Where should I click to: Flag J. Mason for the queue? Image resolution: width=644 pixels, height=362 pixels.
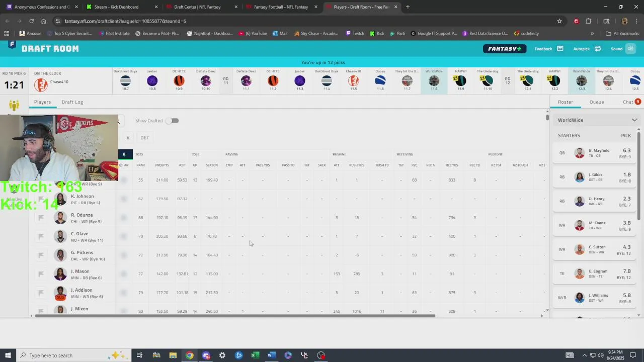pyautogui.click(x=41, y=274)
